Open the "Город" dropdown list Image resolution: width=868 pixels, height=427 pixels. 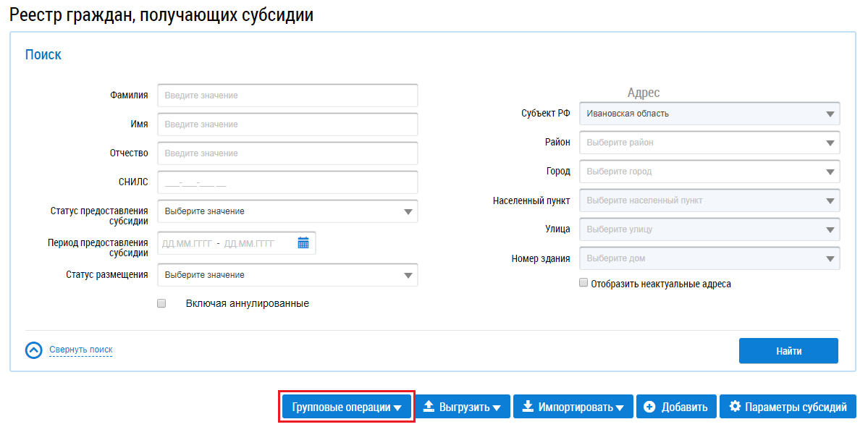point(709,172)
